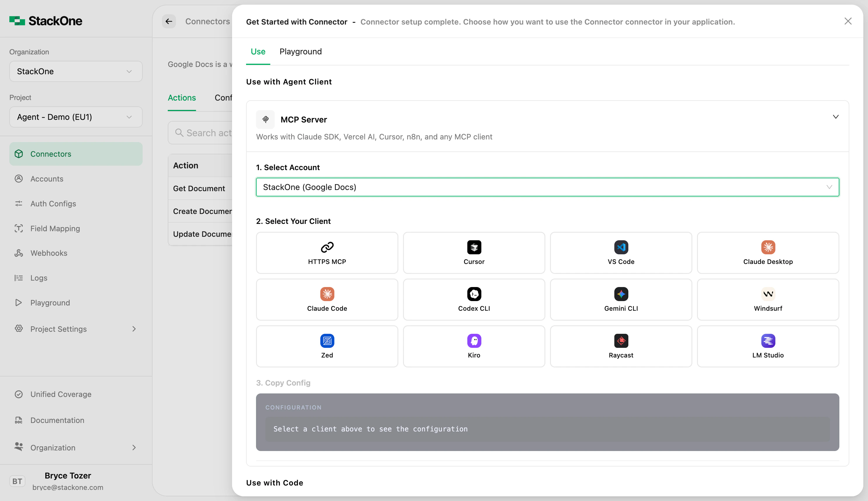Select the VS Code client

621,253
